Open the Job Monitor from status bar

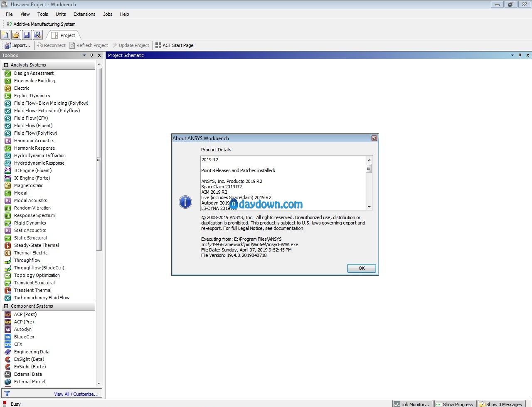(x=413, y=404)
